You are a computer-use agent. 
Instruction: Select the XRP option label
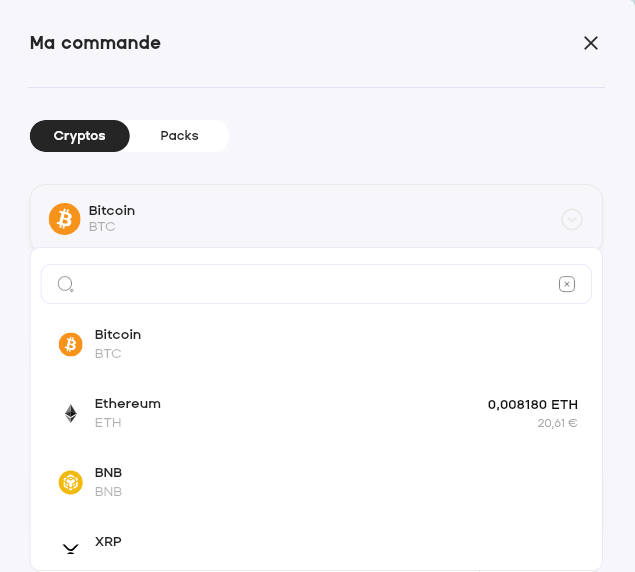109,541
